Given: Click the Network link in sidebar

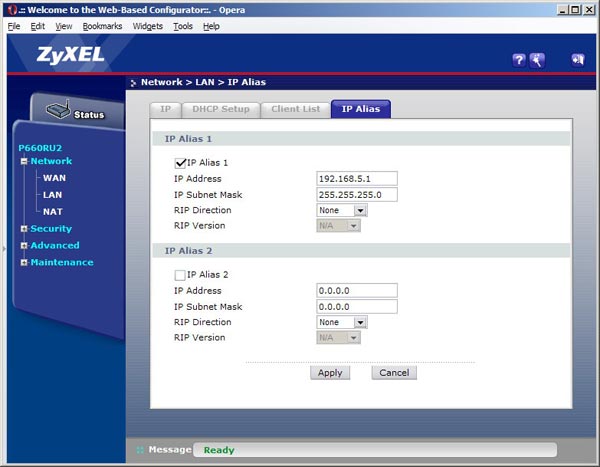Looking at the screenshot, I should 51,161.
